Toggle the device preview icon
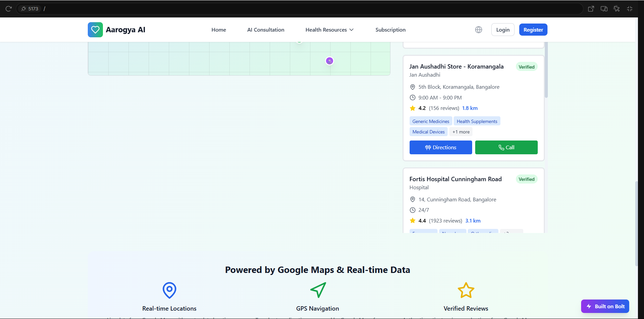This screenshot has height=319, width=644. (604, 9)
